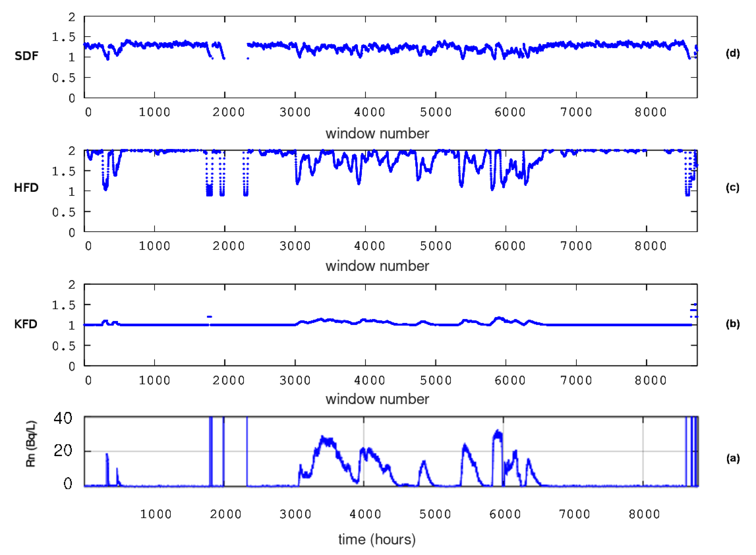Click the KFD axis label
The width and height of the screenshot is (756, 555).
pos(26,324)
